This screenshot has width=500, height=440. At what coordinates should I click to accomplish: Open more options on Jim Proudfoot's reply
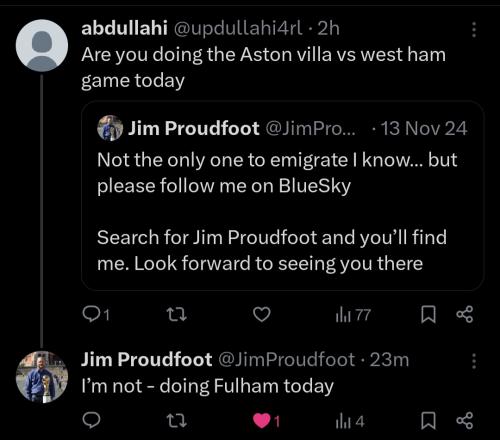pos(474,361)
